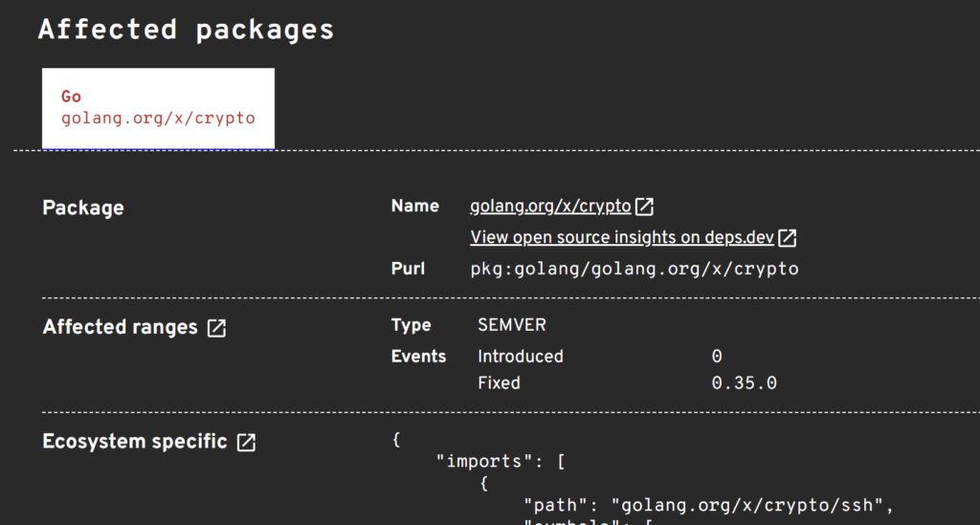
Task: Click the Purl value pkg:golang/golang.org/x/crypto
Action: 635,269
